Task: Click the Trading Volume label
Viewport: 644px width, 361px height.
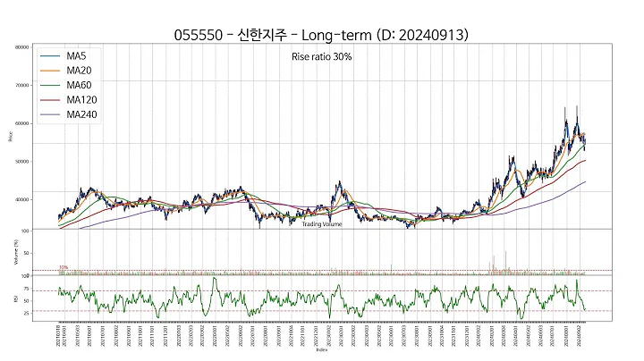Action: pos(322,224)
